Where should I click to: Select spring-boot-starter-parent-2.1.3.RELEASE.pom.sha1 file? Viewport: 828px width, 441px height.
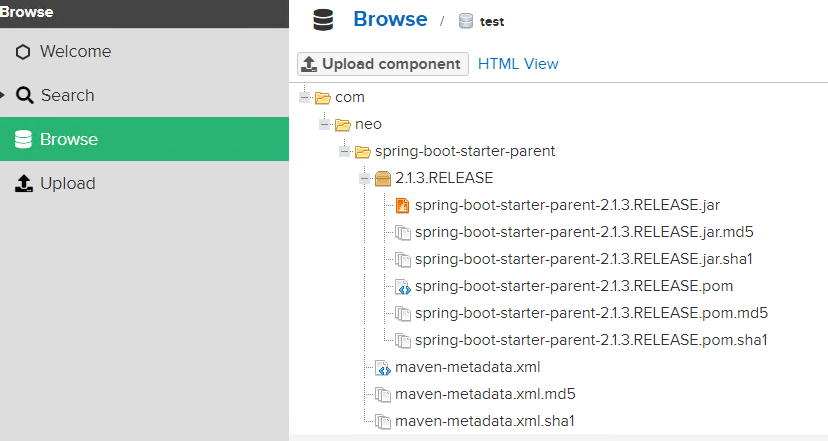click(x=591, y=340)
